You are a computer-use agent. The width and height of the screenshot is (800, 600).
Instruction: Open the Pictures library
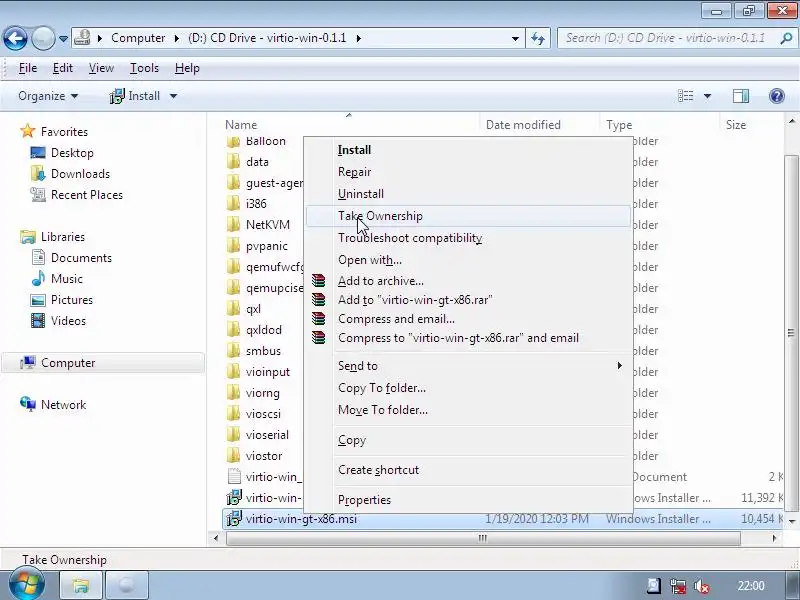[x=71, y=299]
